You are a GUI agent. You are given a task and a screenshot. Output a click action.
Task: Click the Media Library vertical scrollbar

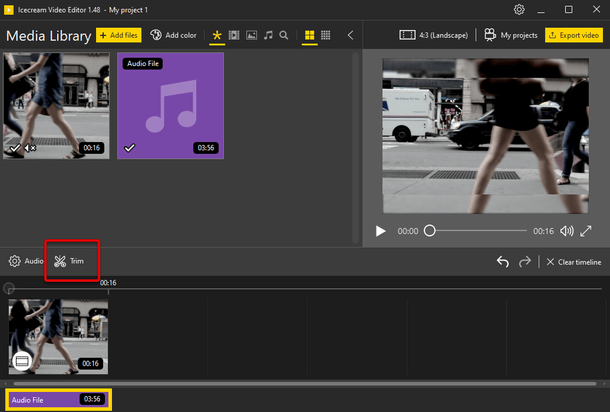355,148
